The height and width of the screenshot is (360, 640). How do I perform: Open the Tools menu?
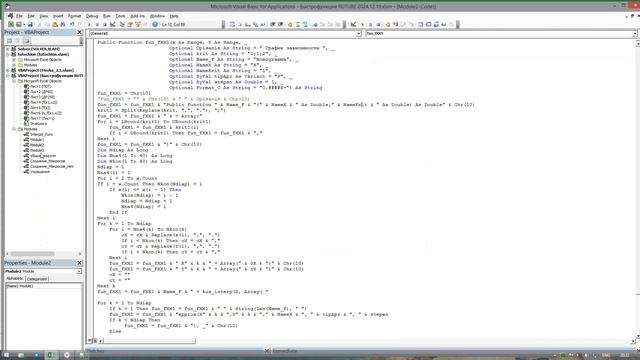tap(120, 16)
